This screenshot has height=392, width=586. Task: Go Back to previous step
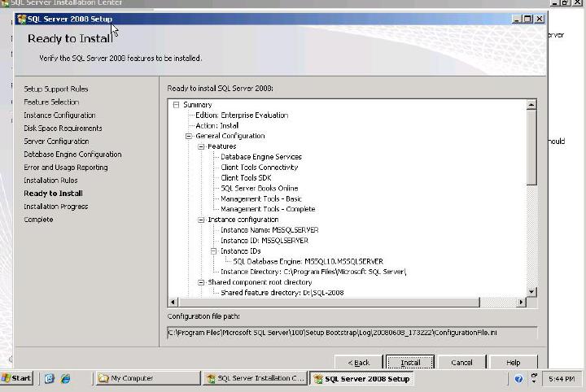click(x=358, y=362)
